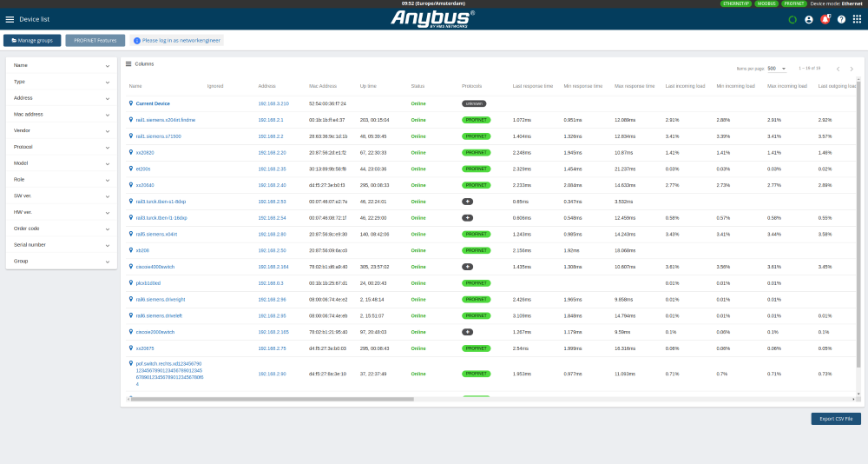868x464 pixels.
Task: Sort by Last response time column header
Action: [x=533, y=87]
